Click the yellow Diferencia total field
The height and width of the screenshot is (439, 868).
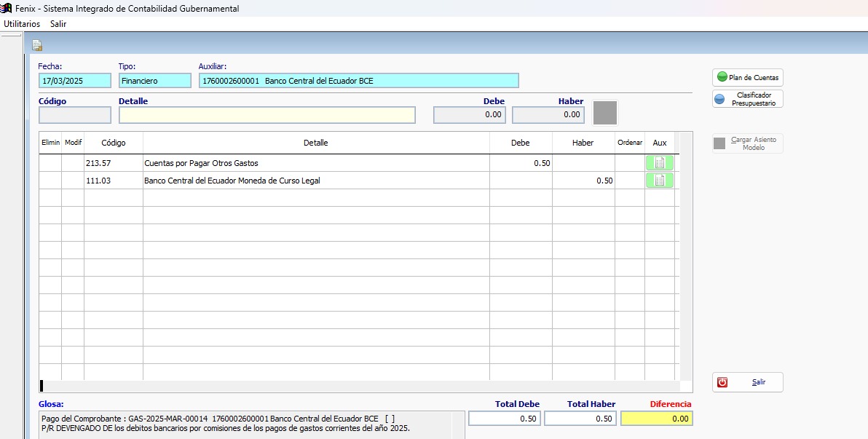tap(656, 419)
